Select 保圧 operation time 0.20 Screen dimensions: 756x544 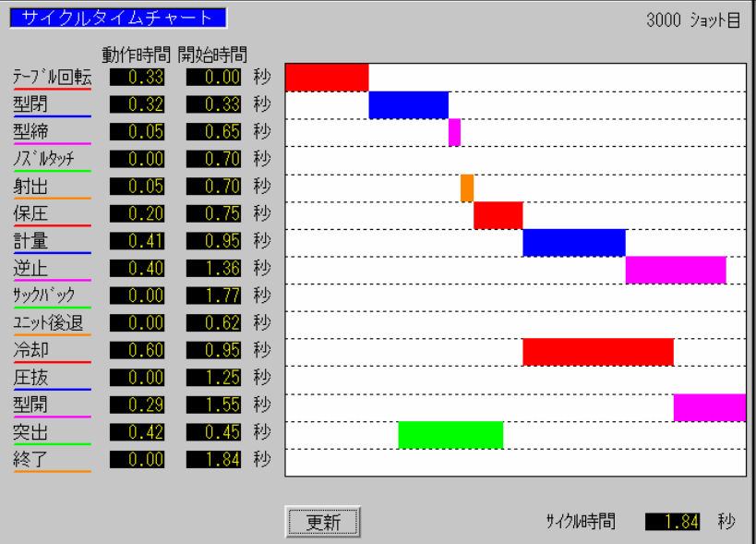coord(137,213)
